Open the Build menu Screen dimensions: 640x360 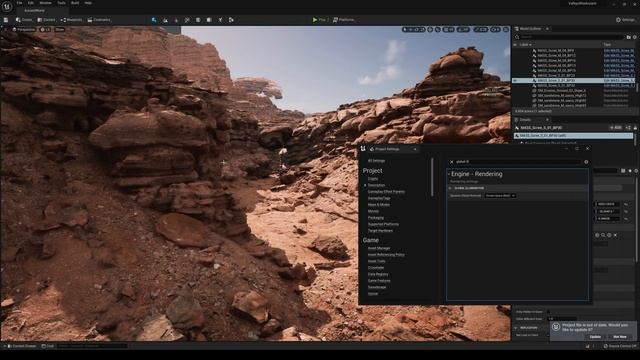(75, 3)
